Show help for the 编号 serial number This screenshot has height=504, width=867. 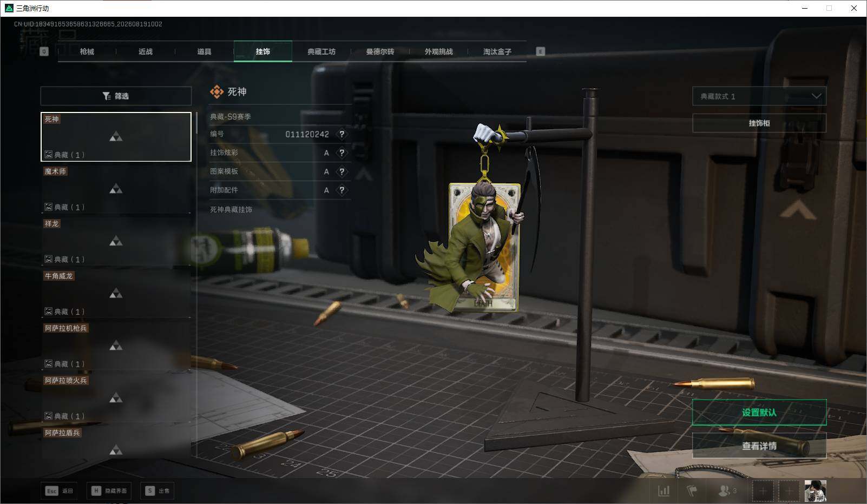pyautogui.click(x=341, y=134)
